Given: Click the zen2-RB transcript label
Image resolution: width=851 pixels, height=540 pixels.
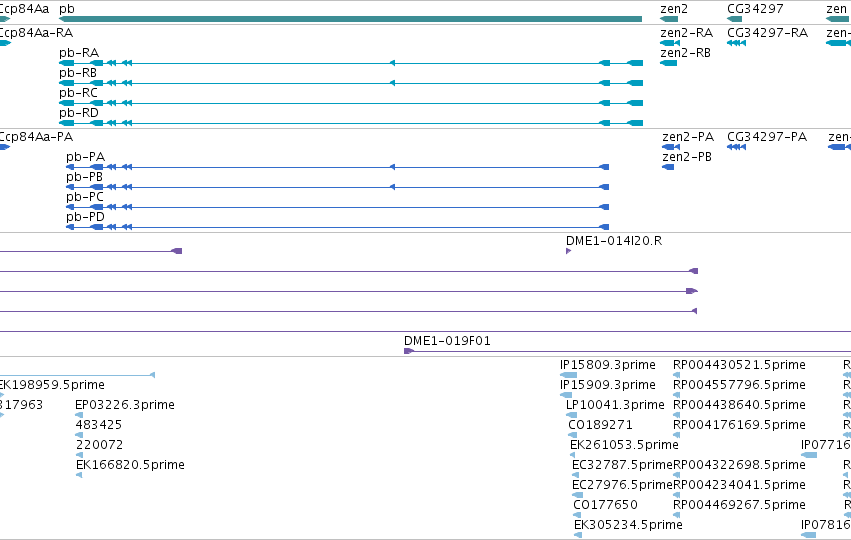Looking at the screenshot, I should 685,53.
